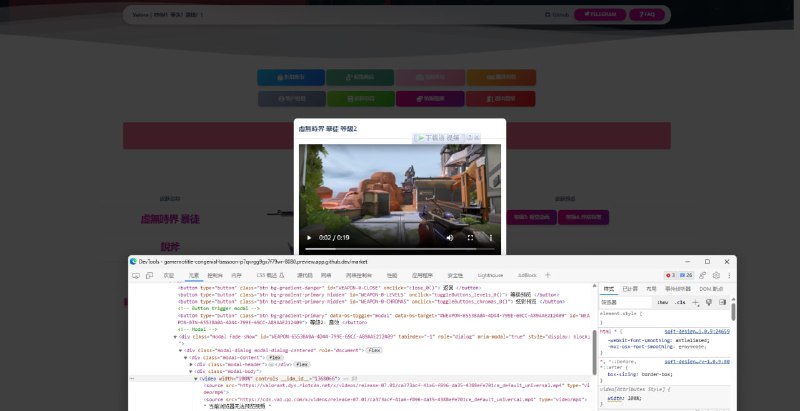Click the pink gradient menu button
The image size is (800, 411).
click(x=431, y=77)
